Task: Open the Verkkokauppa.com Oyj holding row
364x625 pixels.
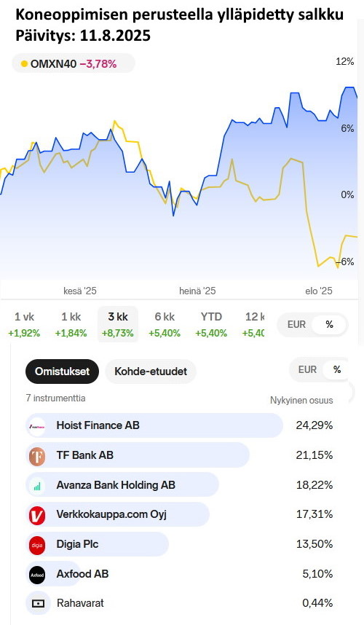Action: 179,514
